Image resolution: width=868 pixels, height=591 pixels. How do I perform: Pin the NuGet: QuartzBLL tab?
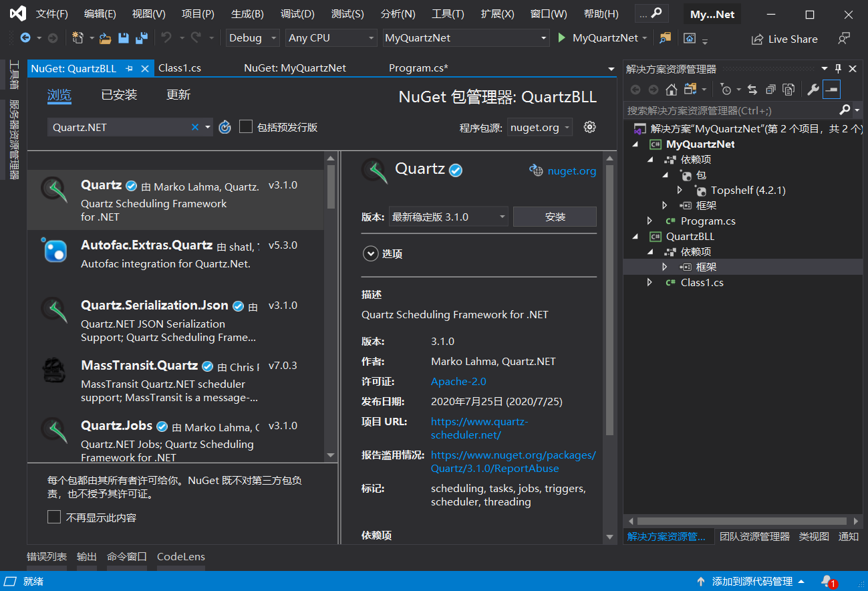pyautogui.click(x=129, y=68)
